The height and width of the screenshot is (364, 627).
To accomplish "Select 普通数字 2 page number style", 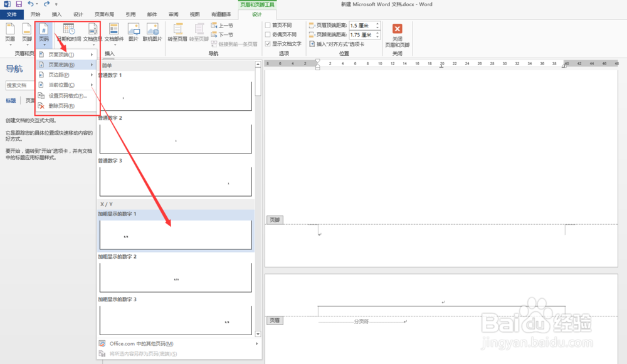I will (x=176, y=135).
